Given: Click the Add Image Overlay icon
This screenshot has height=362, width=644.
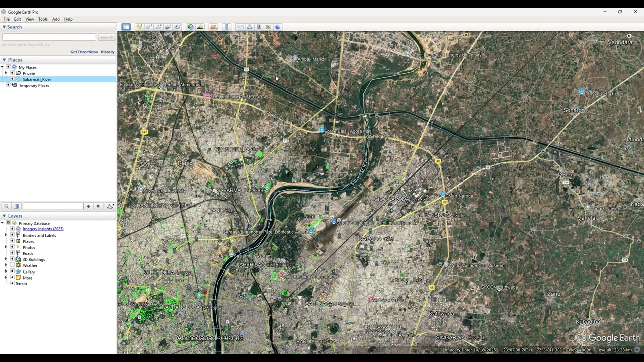Looking at the screenshot, I should pyautogui.click(x=168, y=27).
